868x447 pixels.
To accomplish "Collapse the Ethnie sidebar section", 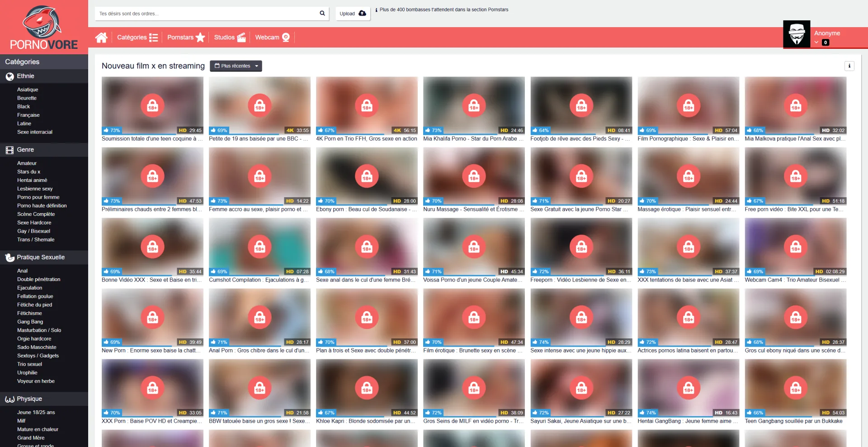I will [x=25, y=76].
